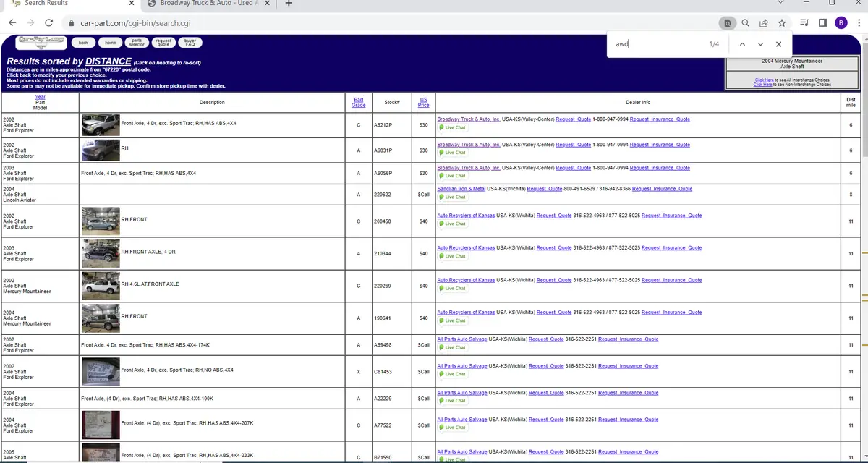Click Request Quote for stock 190641
Screen dimensions: 868x463
pos(554,313)
